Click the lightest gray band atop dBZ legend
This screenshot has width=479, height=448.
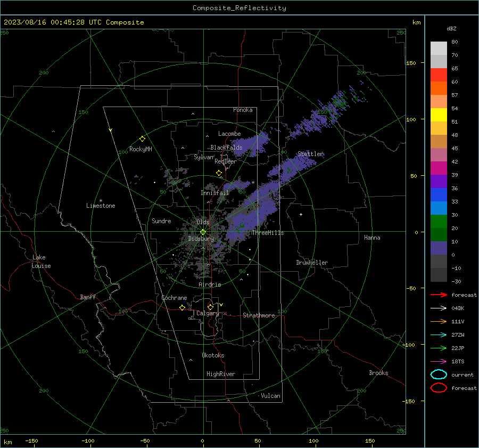pos(439,48)
